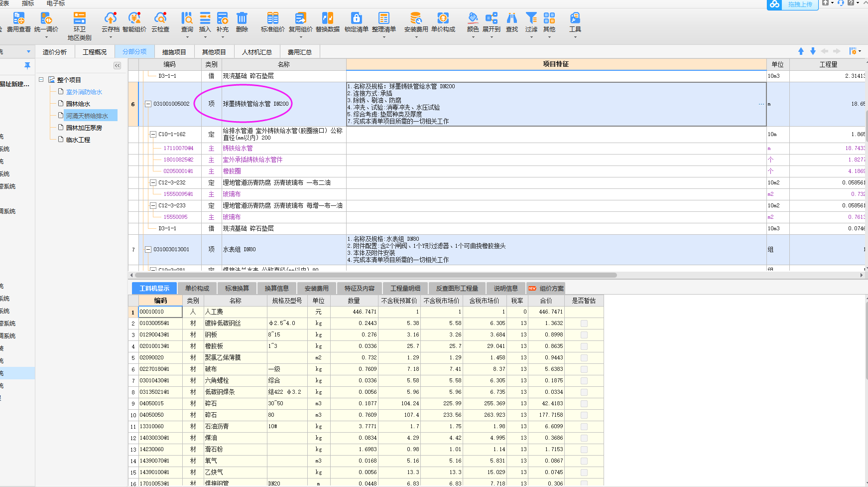Switch to the 人材机汇总 tab
The image size is (868, 487).
257,52
